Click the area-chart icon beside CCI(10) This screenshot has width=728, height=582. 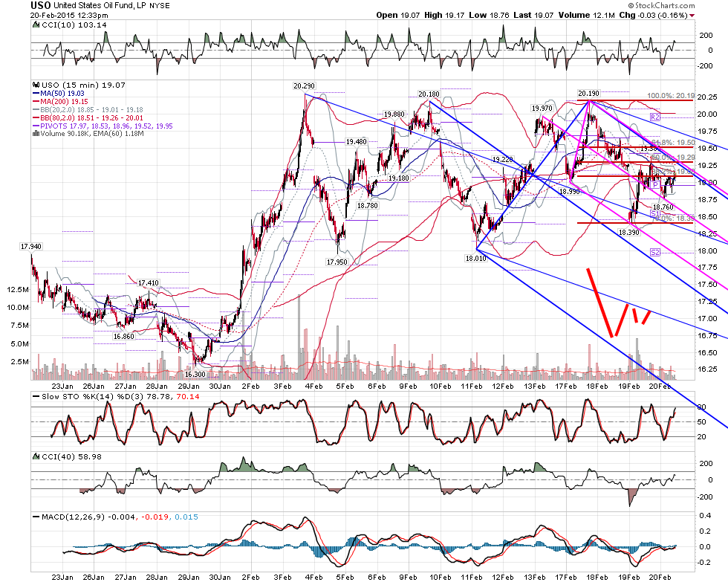point(36,25)
